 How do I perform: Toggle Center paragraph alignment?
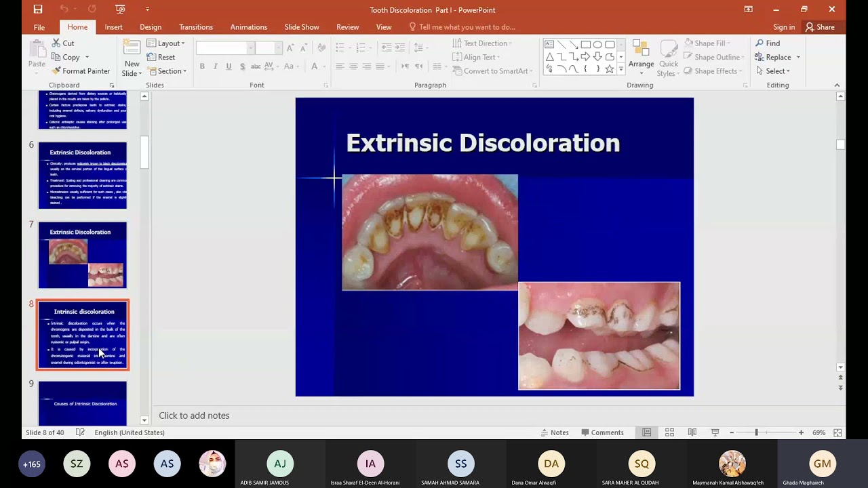point(353,66)
